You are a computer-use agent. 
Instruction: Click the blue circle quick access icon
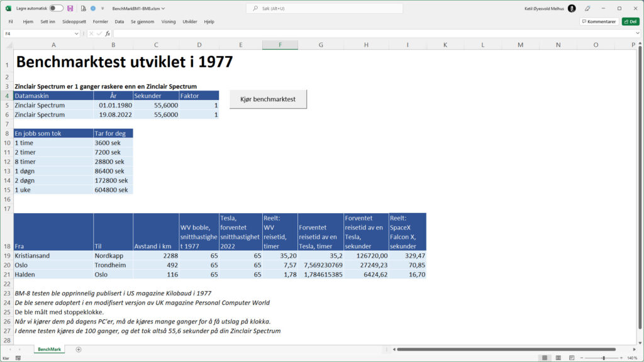[x=93, y=8]
